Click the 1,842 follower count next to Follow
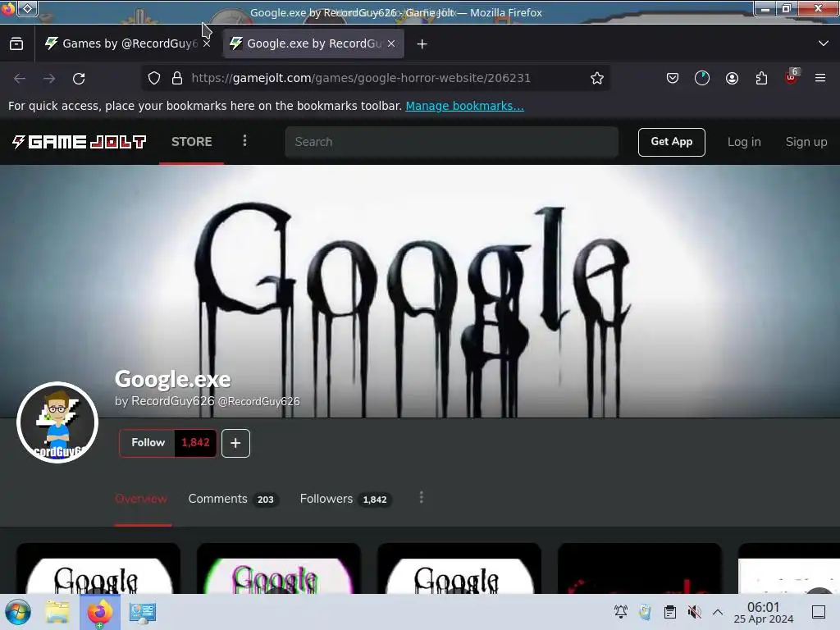The width and height of the screenshot is (840, 630). pos(195,443)
